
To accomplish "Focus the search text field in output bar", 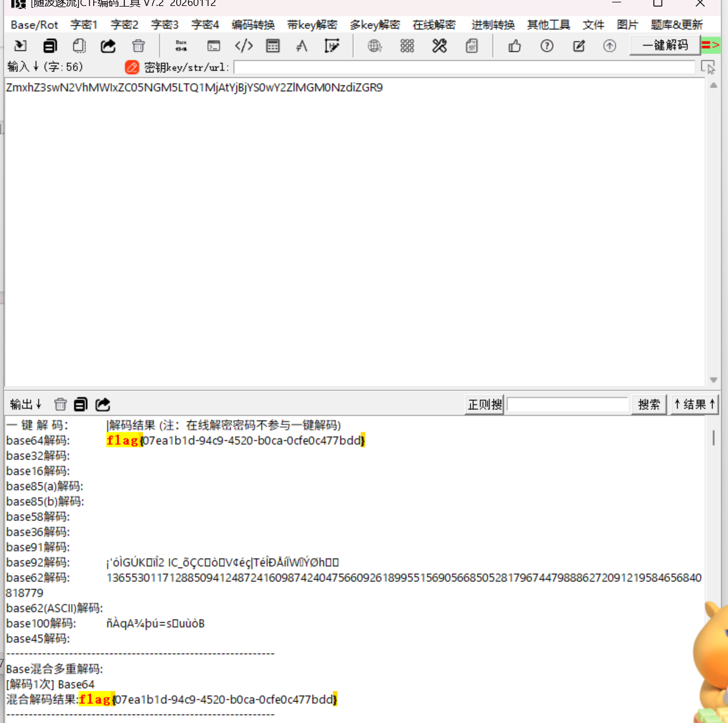I will point(568,405).
